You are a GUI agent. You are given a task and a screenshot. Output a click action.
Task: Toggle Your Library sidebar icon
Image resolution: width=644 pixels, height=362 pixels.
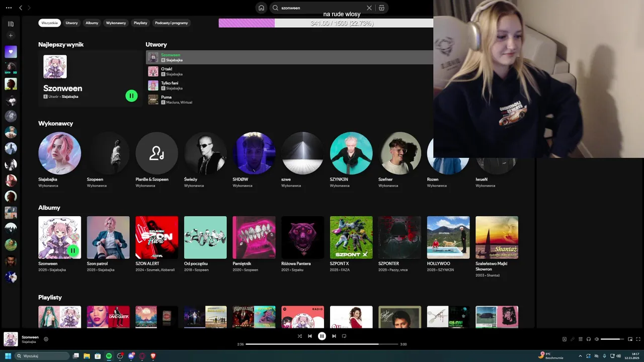point(11,24)
